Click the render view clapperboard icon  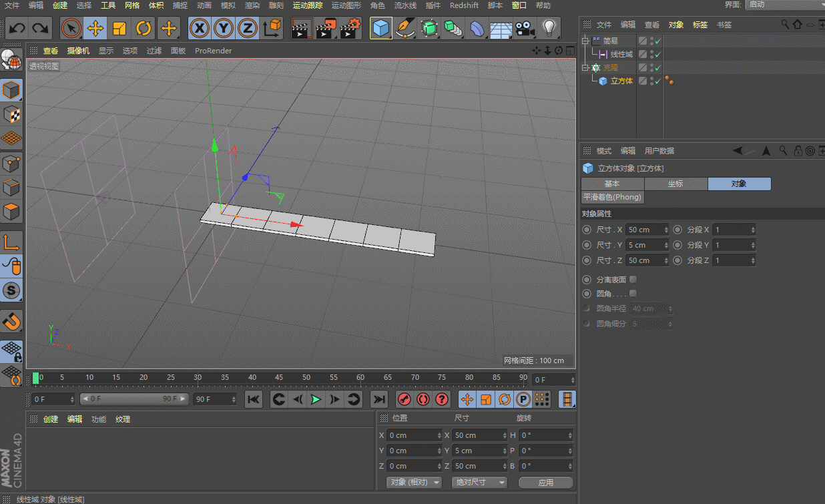302,28
